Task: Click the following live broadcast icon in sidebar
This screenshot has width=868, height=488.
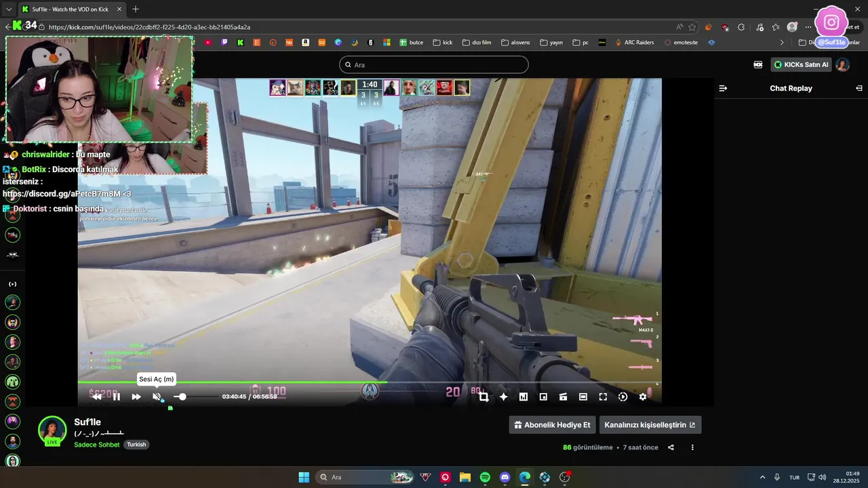Action: click(12, 284)
